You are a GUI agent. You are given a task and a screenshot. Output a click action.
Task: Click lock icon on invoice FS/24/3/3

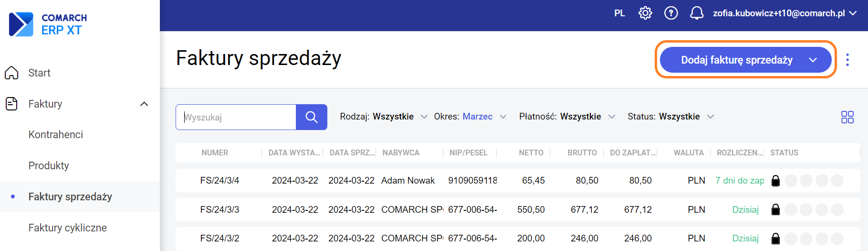(x=775, y=209)
